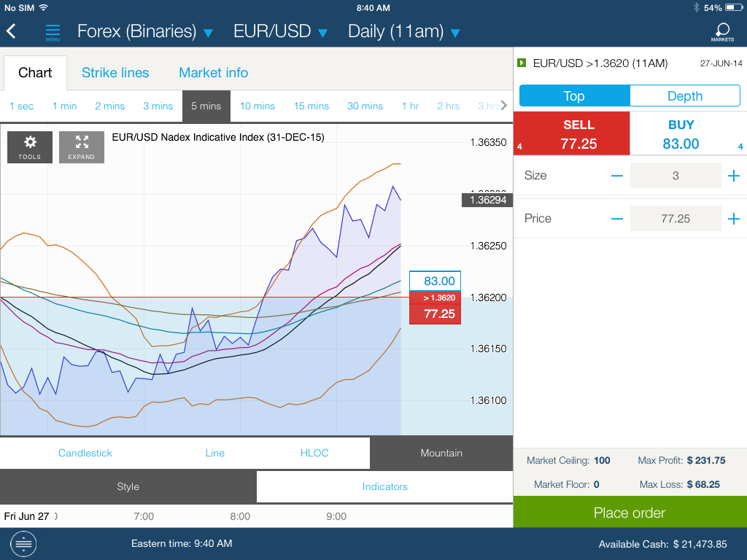The width and height of the screenshot is (747, 560).
Task: Tap the BUY 83.00 button
Action: 681,134
